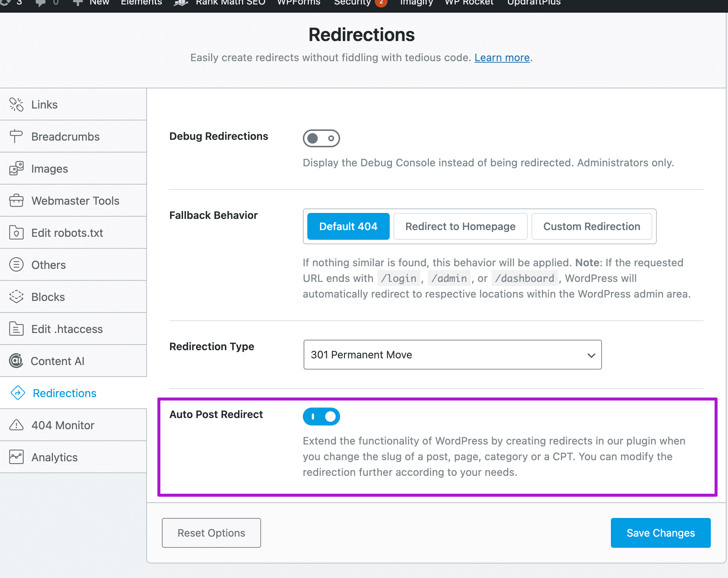
Task: Select the 404 Monitor warning icon
Action: 16,425
